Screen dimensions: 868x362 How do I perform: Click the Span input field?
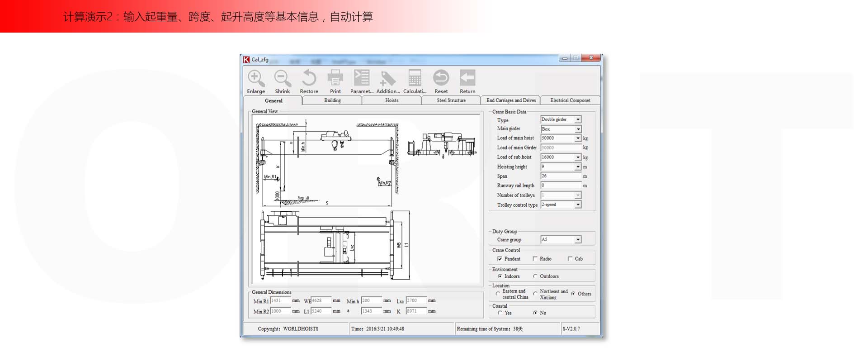[x=561, y=176]
